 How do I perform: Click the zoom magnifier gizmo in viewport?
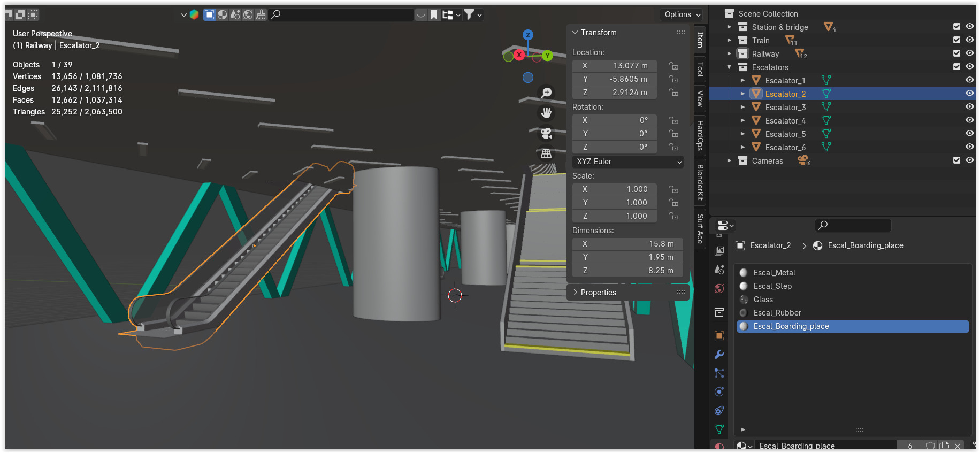[x=546, y=93]
